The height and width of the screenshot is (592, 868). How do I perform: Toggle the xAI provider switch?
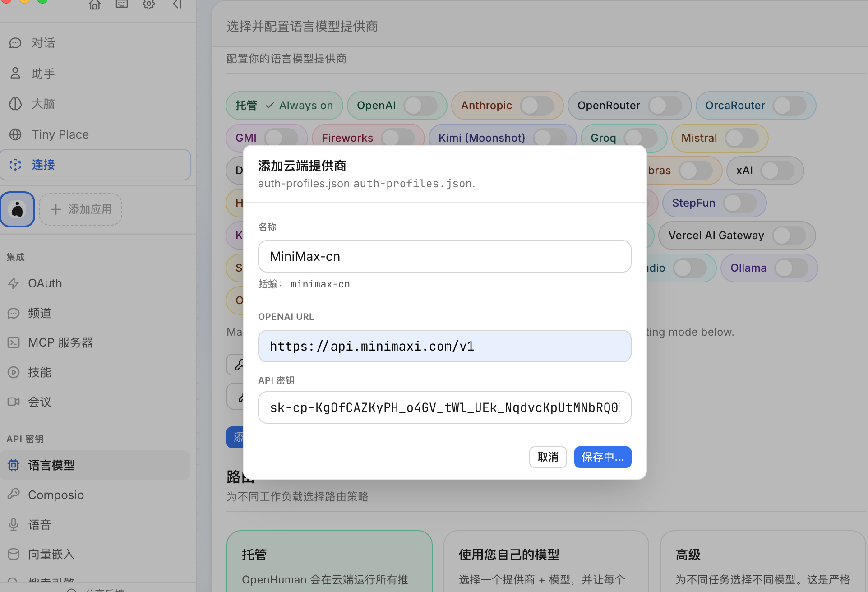pos(777,171)
